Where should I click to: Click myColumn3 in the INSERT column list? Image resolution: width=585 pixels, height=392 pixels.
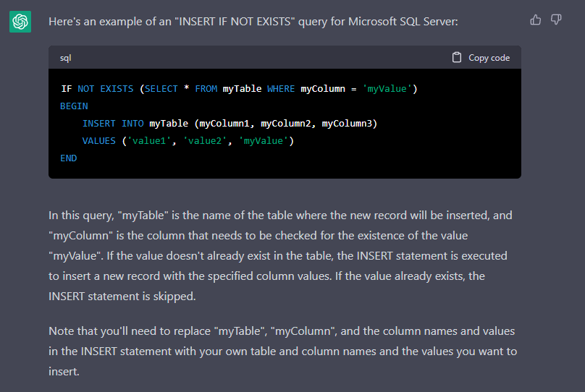(x=347, y=124)
